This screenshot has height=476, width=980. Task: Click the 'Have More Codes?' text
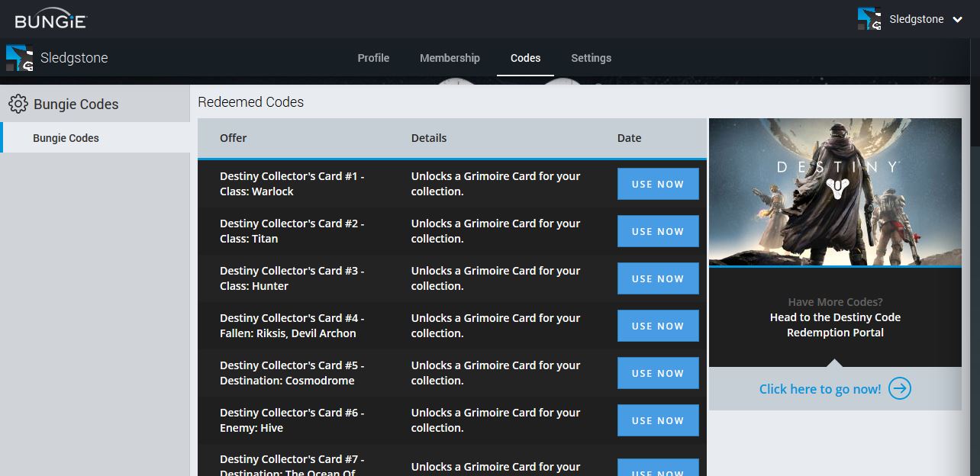point(835,302)
